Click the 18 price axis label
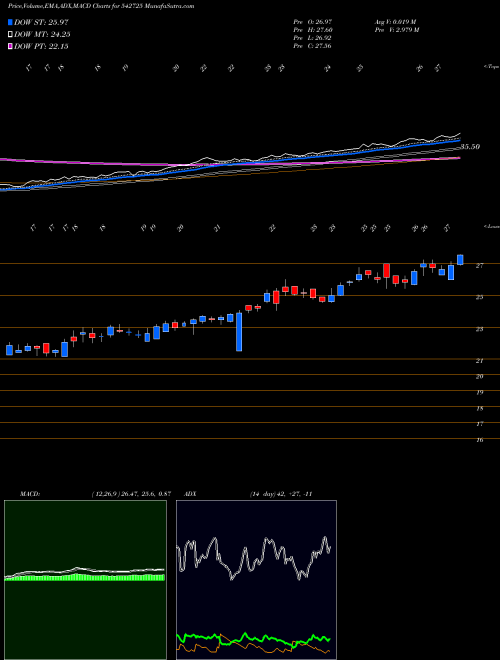Viewport: 500px width, 660px height. coord(479,409)
